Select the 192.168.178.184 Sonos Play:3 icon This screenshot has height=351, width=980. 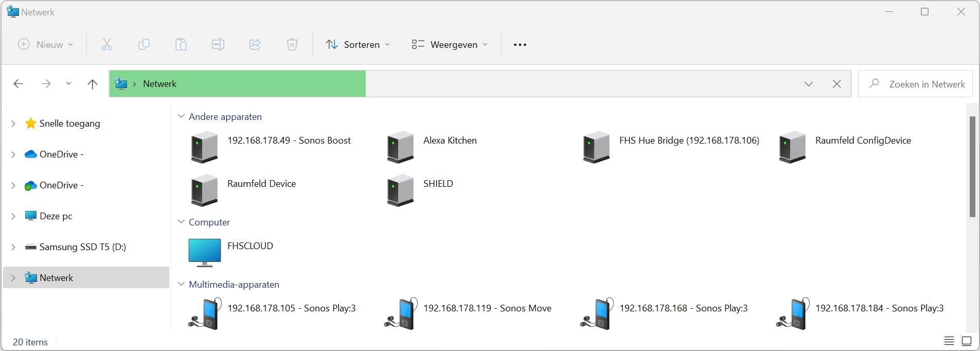click(792, 313)
